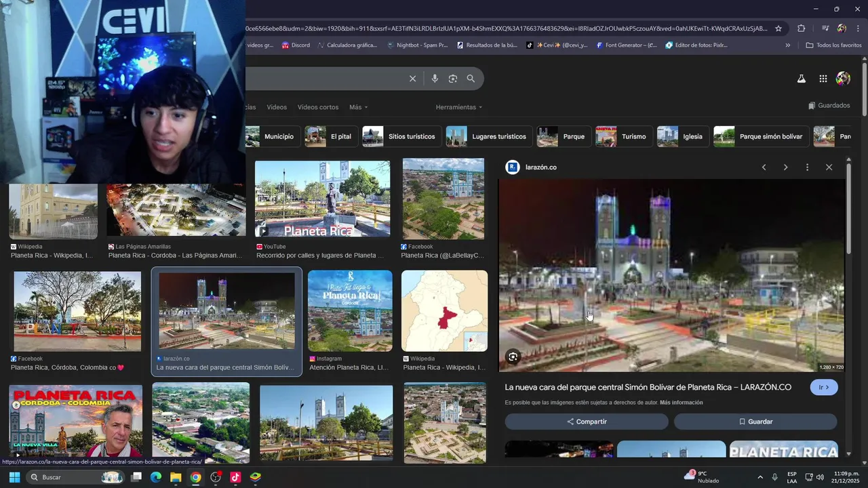Close the larazón.co image preview panel
Screen dimensions: 868x488
coord(829,167)
